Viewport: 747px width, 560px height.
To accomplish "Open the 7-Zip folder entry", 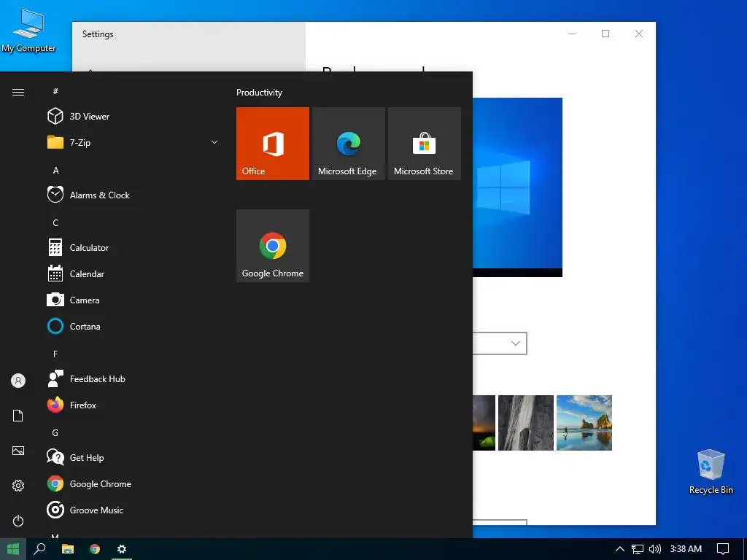I will [x=131, y=142].
